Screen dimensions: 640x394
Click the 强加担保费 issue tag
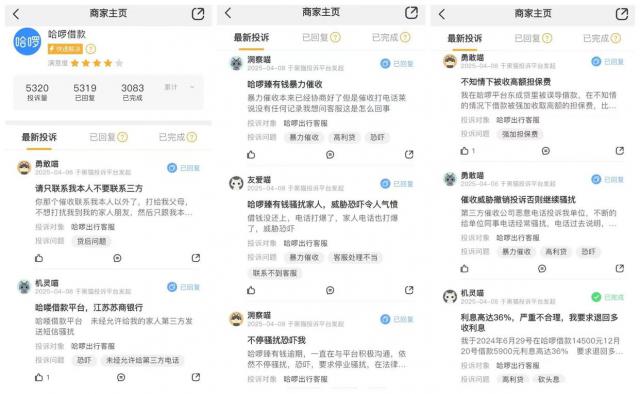(520, 134)
